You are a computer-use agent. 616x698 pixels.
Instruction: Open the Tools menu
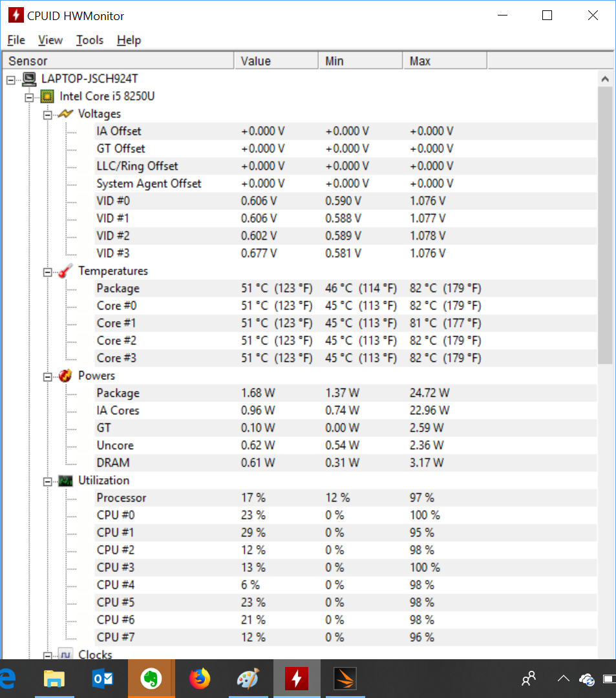pos(89,40)
